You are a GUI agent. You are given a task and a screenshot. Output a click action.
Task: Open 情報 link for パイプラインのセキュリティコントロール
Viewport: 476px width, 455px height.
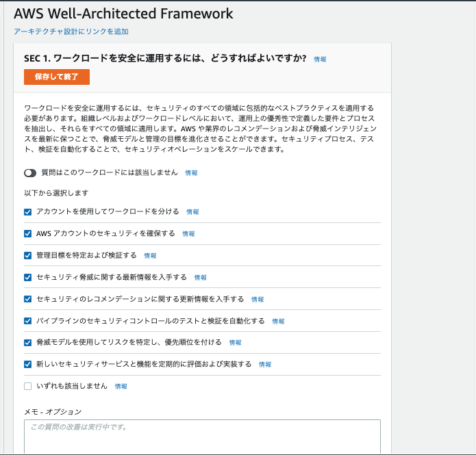pos(278,321)
